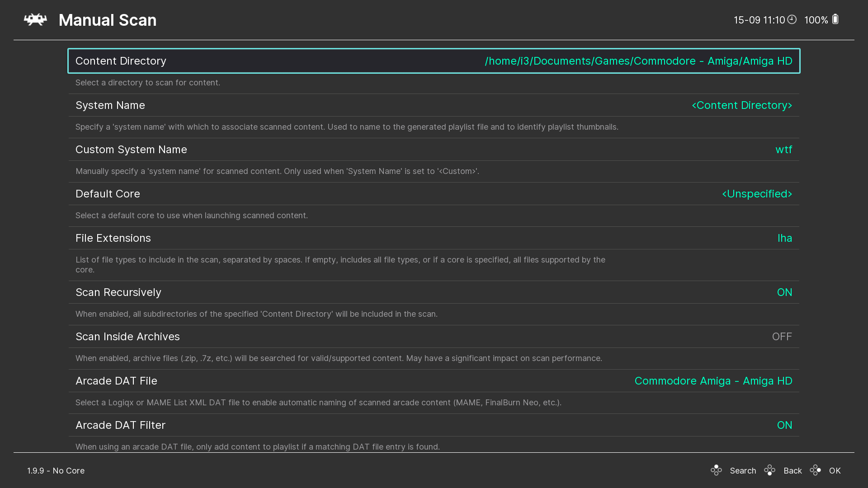868x488 pixels.
Task: Click the version text '1.9.9 - No Core'
Action: pos(55,470)
